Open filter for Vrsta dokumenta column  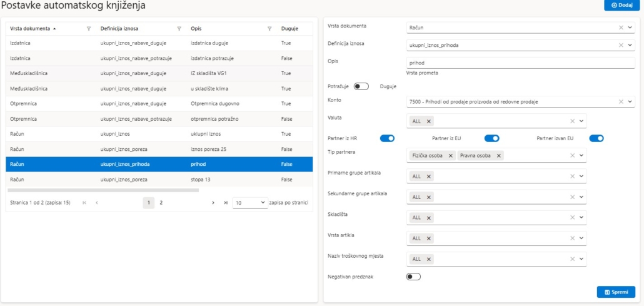[88, 28]
